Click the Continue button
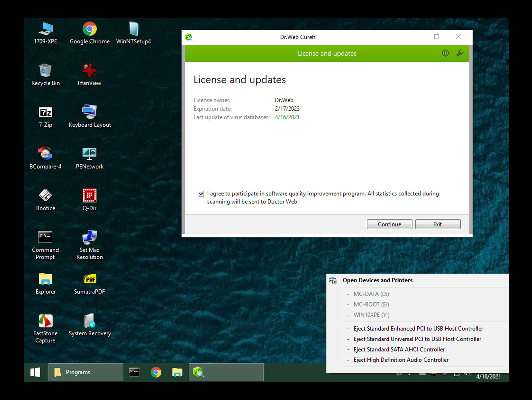 pos(389,224)
